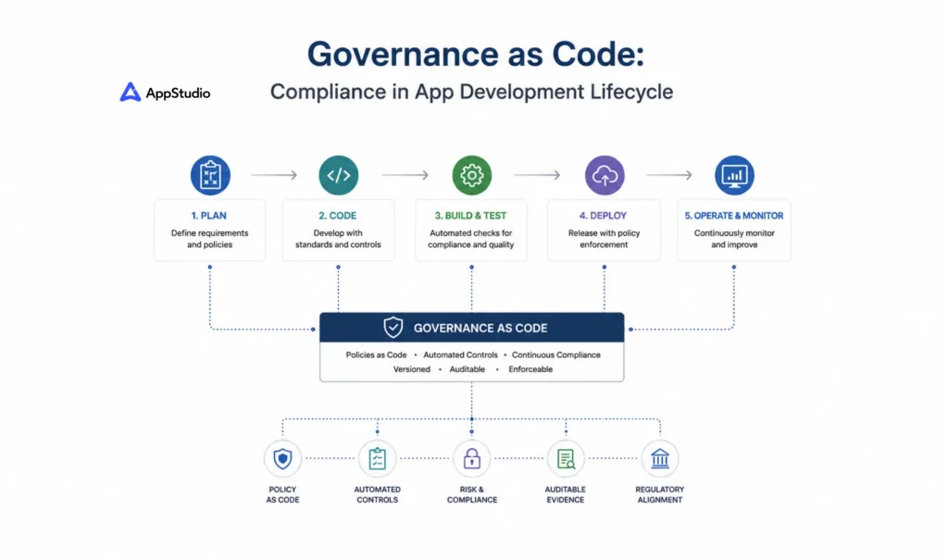948x560 pixels.
Task: Click 'Develop with standards and controls' text
Action: pyautogui.click(x=338, y=239)
